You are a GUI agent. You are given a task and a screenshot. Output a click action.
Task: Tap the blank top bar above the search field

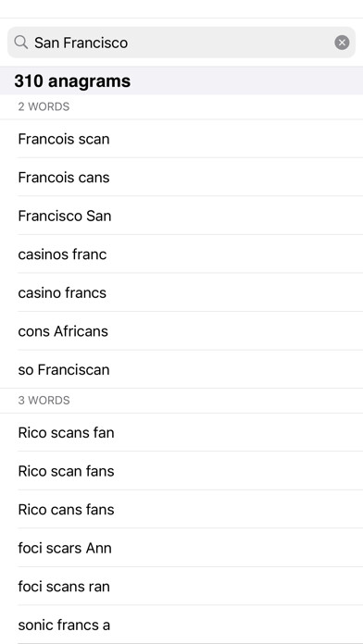point(181,8)
